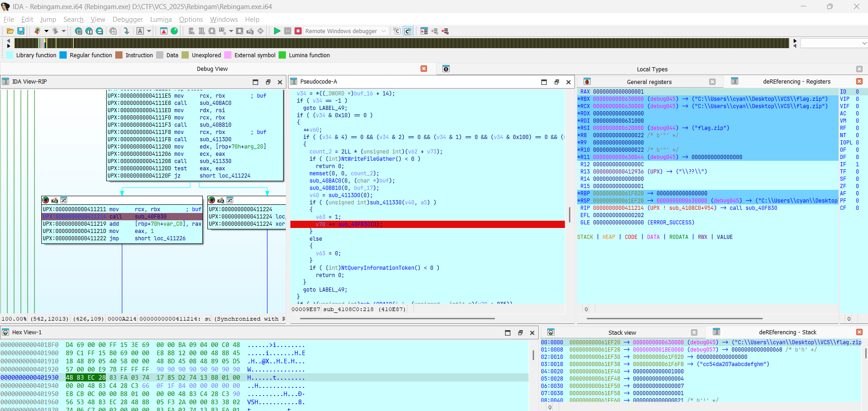Terminate debugging with the red stop button
Screen dimensions: 868x411
298,31
